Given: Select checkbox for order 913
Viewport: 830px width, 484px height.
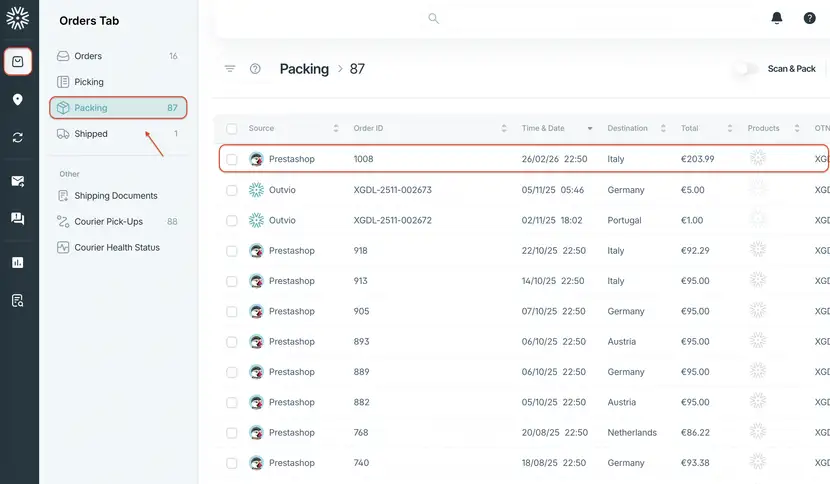Looking at the screenshot, I should tap(232, 281).
